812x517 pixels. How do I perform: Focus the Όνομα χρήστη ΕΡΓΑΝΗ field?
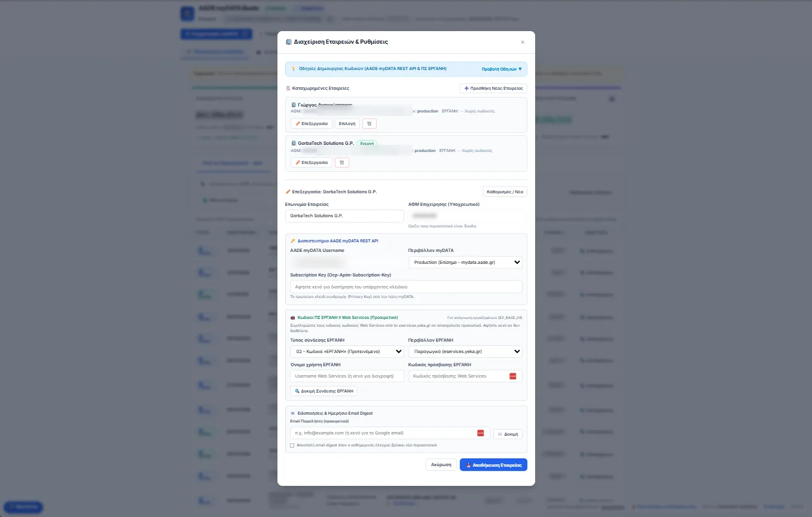point(347,376)
